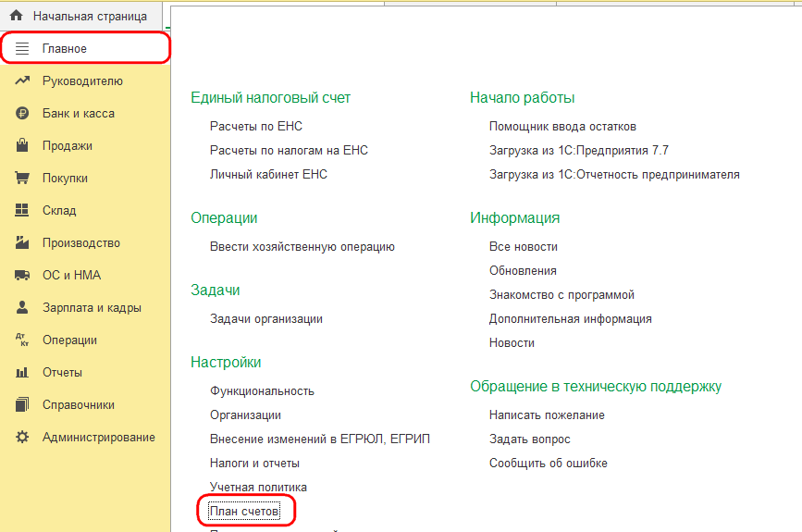This screenshot has height=532, width=802.
Task: Click the bar chart icon for Отчеты
Action: click(22, 372)
